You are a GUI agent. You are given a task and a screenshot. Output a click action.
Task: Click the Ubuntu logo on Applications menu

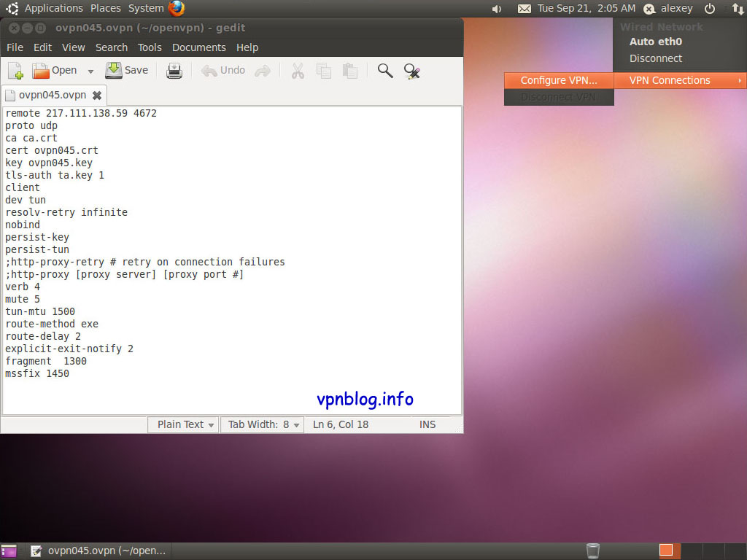[12, 8]
